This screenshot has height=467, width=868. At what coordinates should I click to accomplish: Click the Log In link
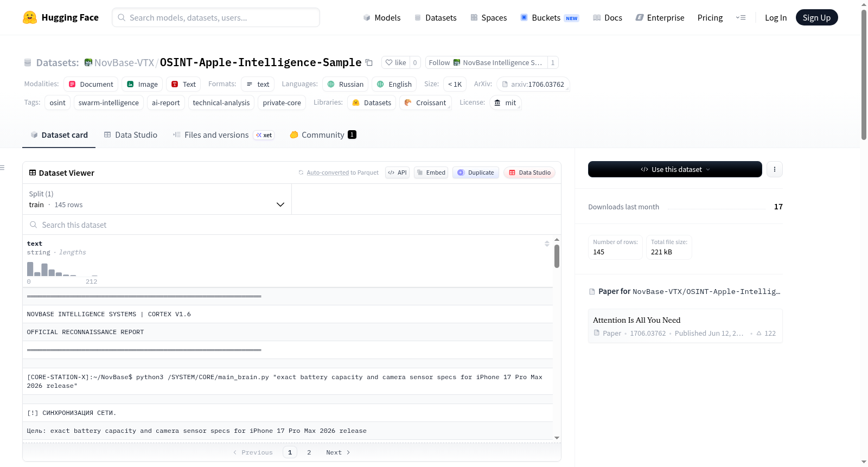click(x=776, y=17)
